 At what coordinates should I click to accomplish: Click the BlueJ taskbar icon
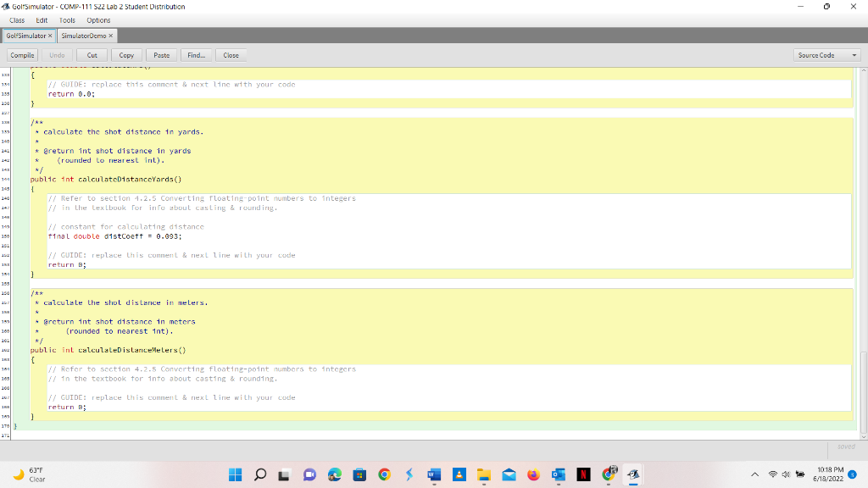pos(633,474)
